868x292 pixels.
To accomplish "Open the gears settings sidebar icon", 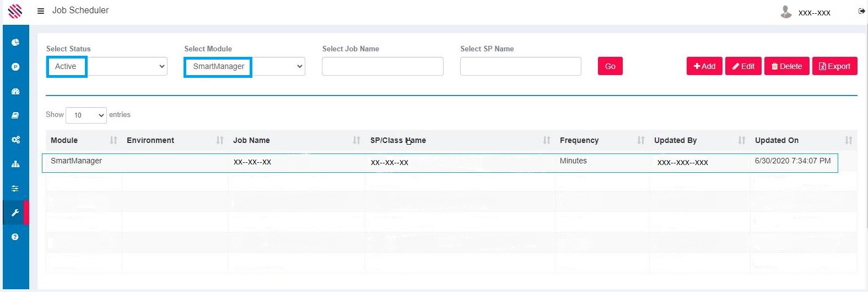I will [x=15, y=140].
